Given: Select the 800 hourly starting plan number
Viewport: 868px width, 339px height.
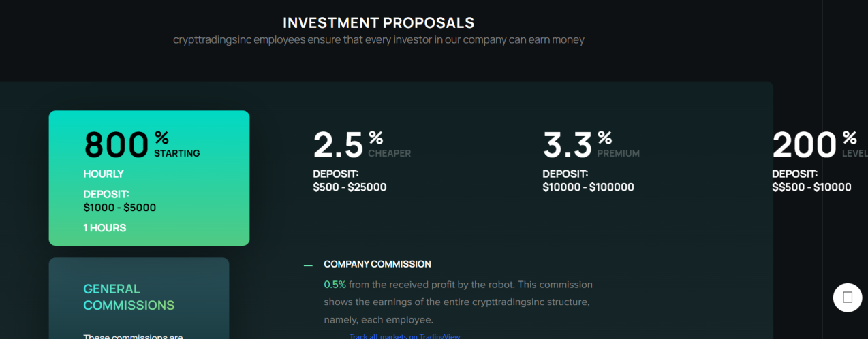Looking at the screenshot, I should (117, 145).
